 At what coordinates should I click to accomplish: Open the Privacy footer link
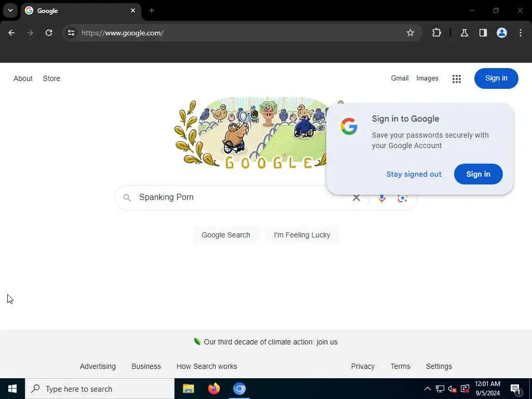363,366
